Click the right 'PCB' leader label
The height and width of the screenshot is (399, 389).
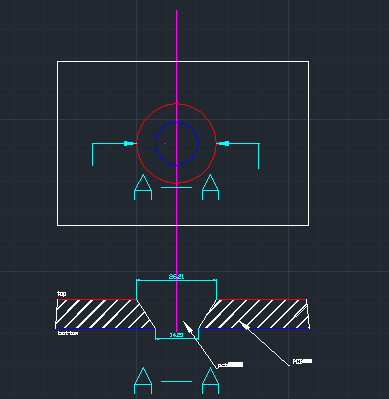point(302,361)
